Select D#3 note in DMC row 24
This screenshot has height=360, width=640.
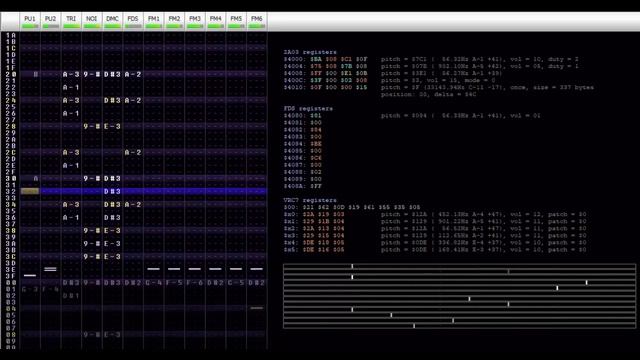(112, 100)
